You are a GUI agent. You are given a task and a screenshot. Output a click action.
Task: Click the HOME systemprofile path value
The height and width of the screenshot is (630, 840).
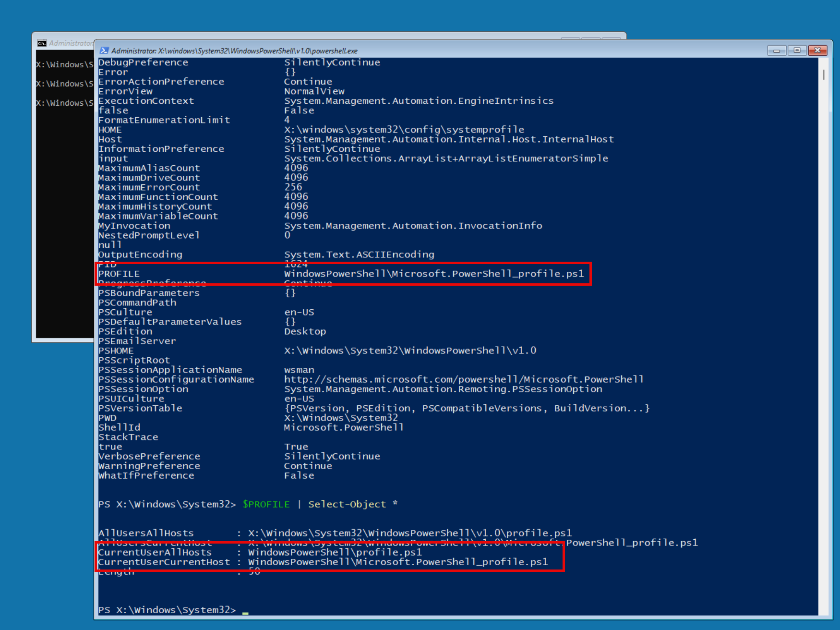(404, 130)
